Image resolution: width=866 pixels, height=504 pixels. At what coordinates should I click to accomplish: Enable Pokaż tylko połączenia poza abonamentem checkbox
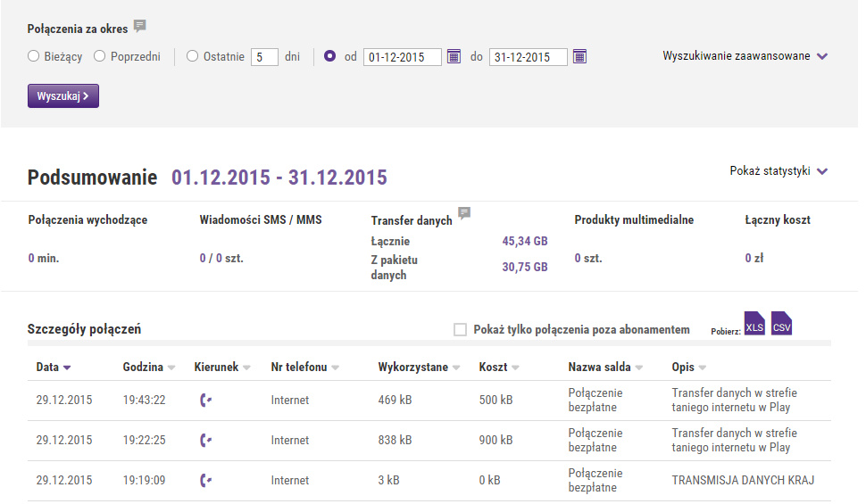[460, 329]
